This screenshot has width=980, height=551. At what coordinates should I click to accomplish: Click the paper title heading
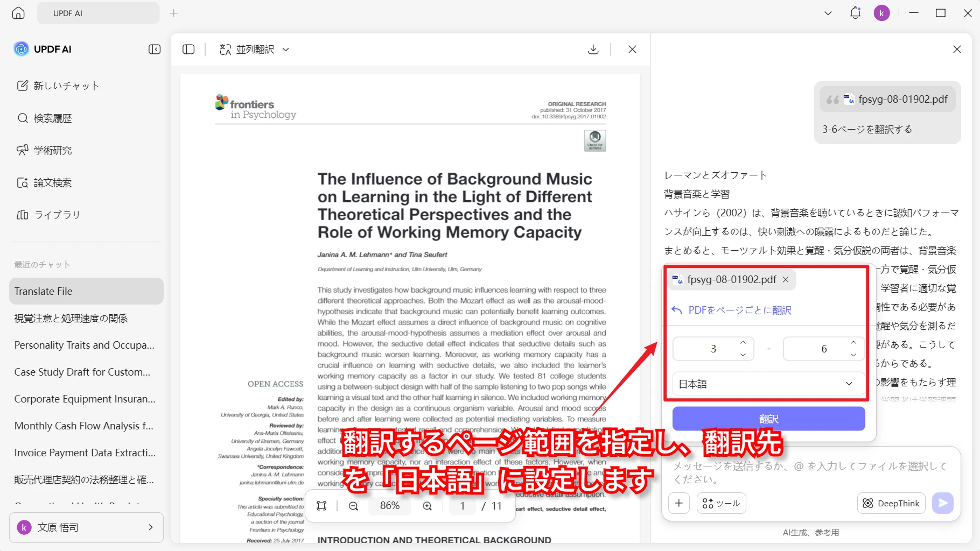pyautogui.click(x=455, y=206)
